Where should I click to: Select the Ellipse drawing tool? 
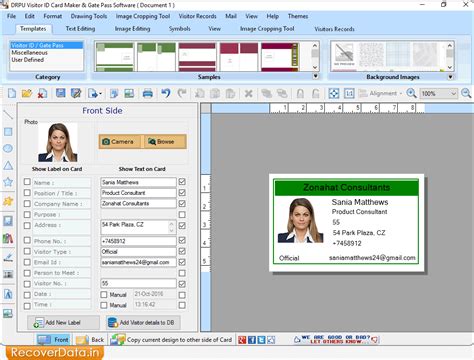coord(8,149)
